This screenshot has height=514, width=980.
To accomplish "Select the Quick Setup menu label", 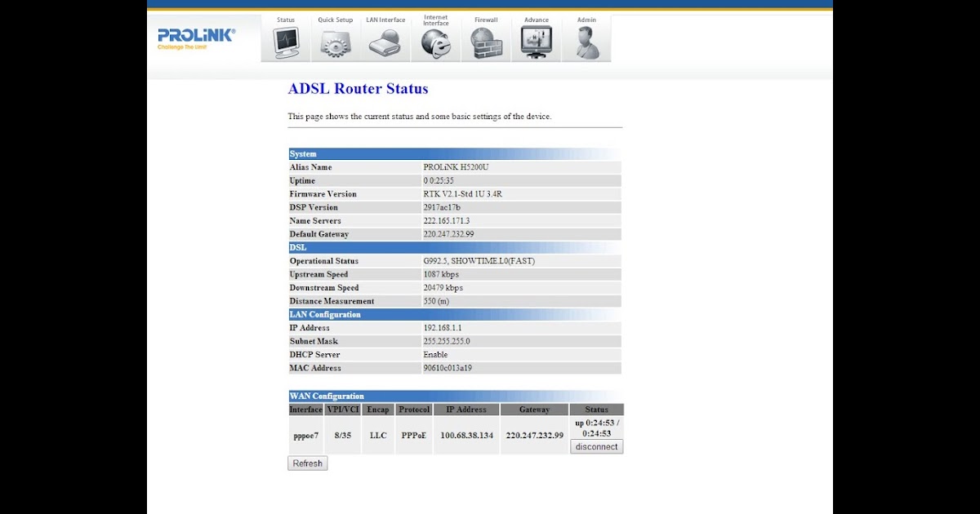I will coord(336,20).
